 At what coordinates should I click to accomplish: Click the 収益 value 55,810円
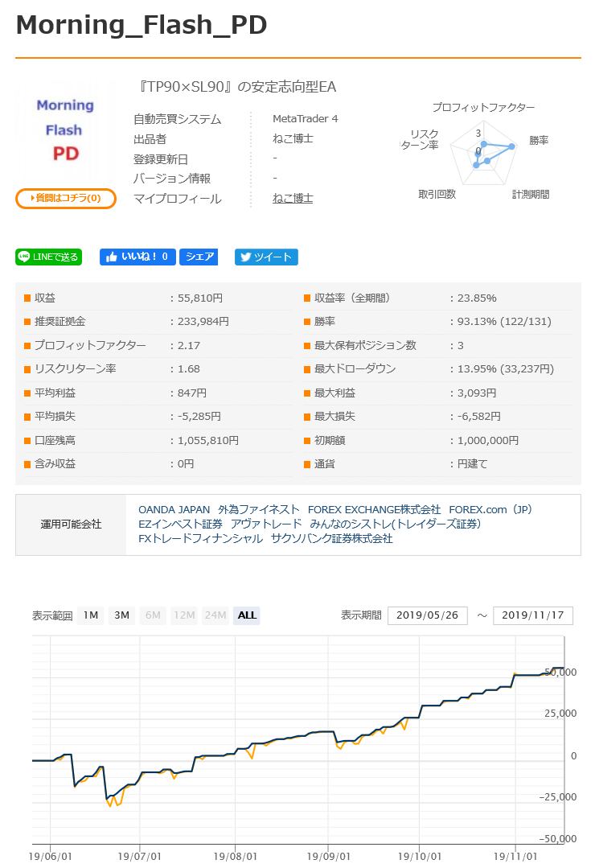(200, 298)
